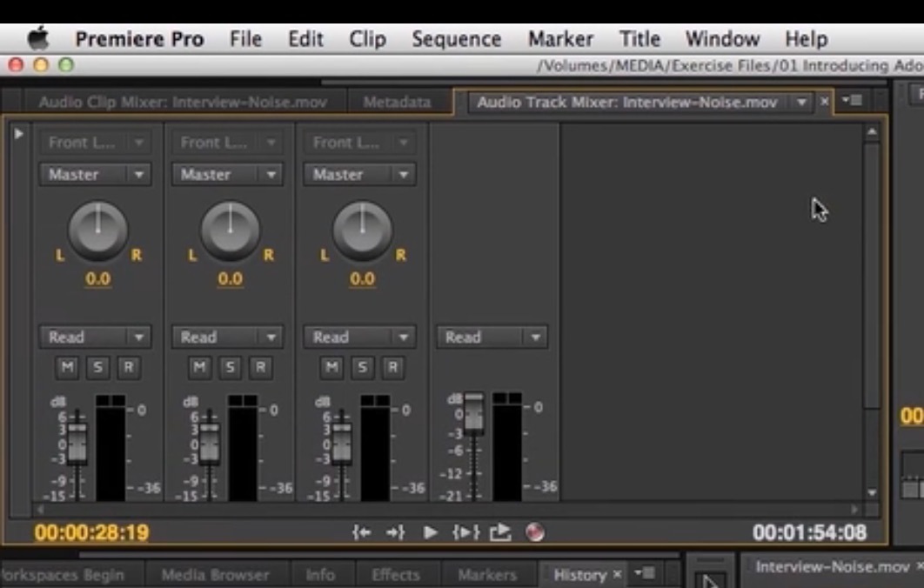Click the red Record button

534,532
